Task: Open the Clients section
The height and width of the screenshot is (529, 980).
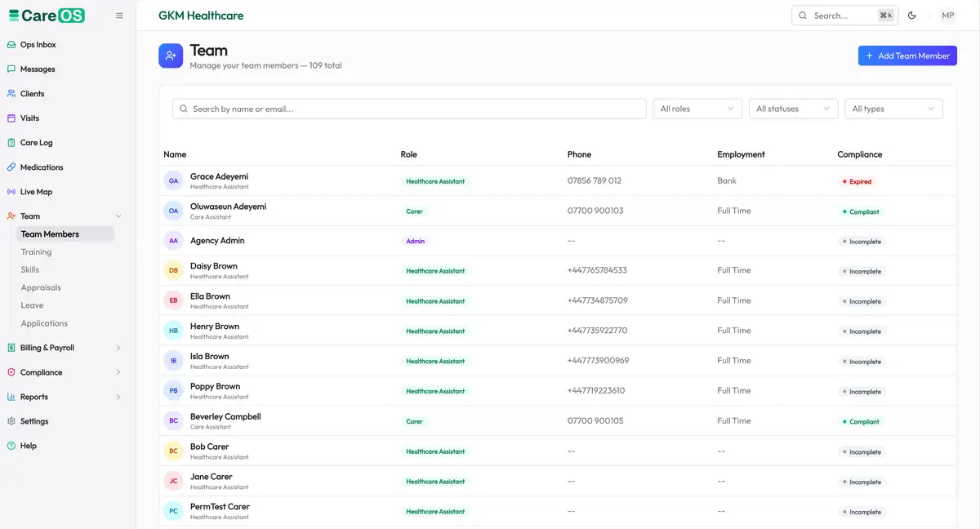Action: pyautogui.click(x=32, y=94)
